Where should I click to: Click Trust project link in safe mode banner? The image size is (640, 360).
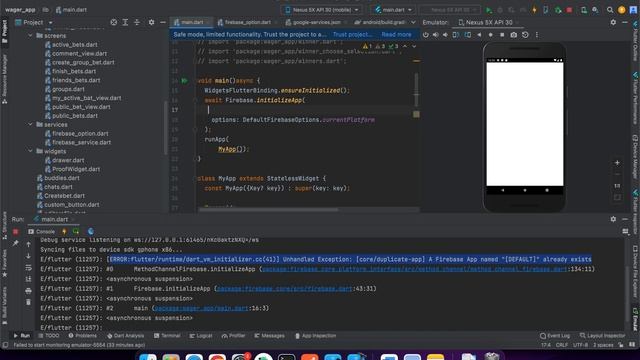pos(352,35)
